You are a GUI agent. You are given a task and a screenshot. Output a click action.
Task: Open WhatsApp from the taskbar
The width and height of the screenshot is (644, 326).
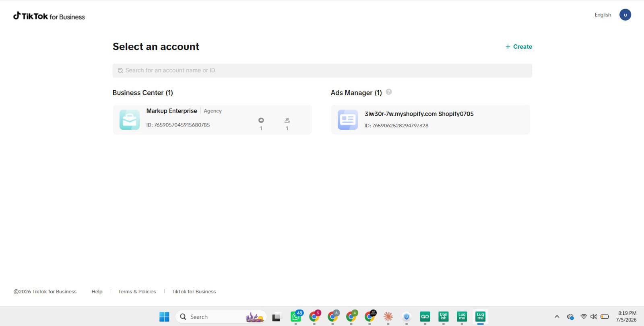296,317
